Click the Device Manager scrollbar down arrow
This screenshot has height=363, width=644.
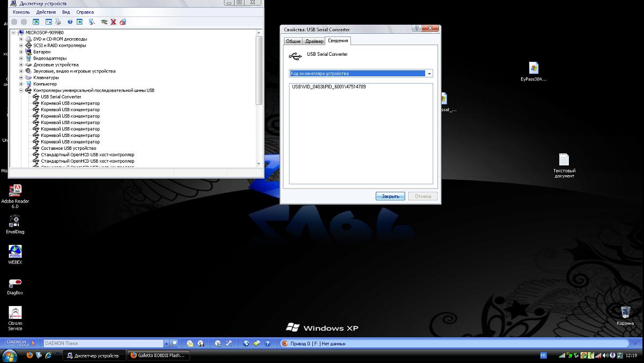click(x=259, y=163)
